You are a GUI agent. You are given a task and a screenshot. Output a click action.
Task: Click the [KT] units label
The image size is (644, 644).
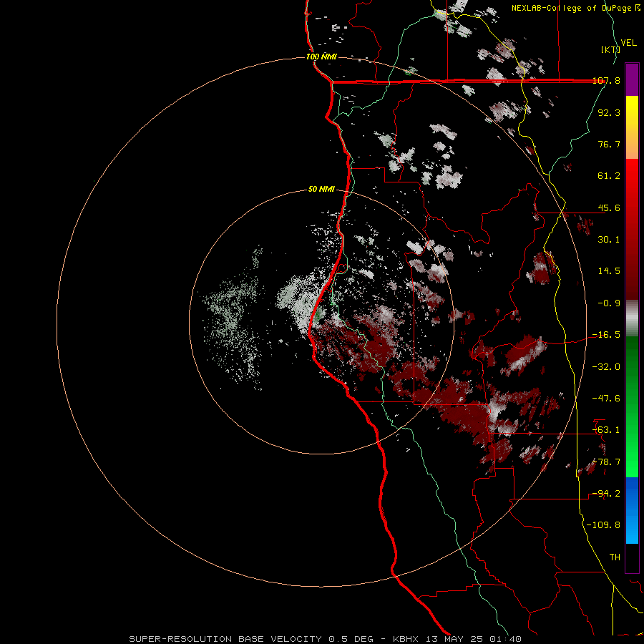tap(610, 49)
